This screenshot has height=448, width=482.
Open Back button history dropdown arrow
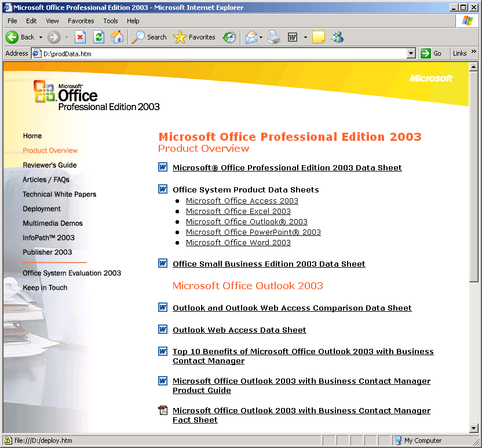41,38
